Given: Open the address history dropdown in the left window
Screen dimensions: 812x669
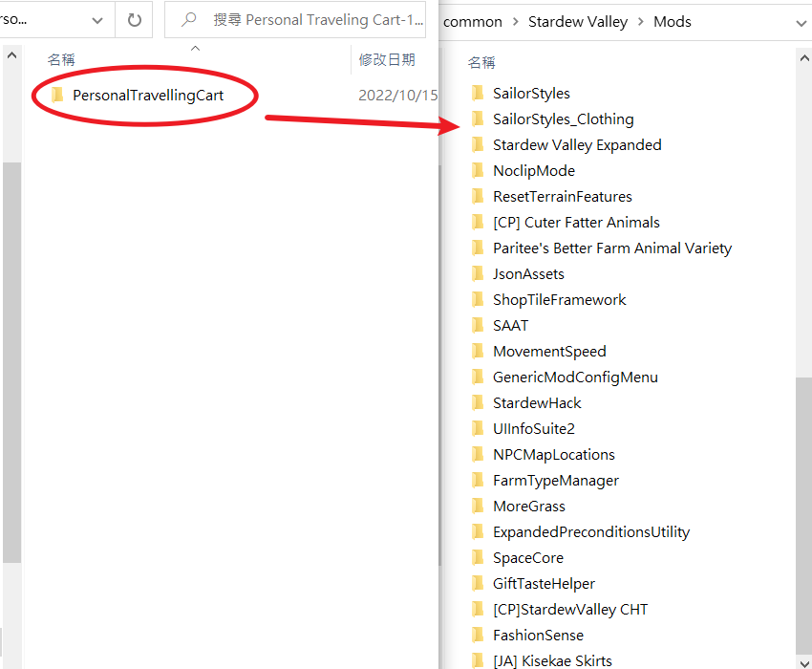Looking at the screenshot, I should pos(96,20).
